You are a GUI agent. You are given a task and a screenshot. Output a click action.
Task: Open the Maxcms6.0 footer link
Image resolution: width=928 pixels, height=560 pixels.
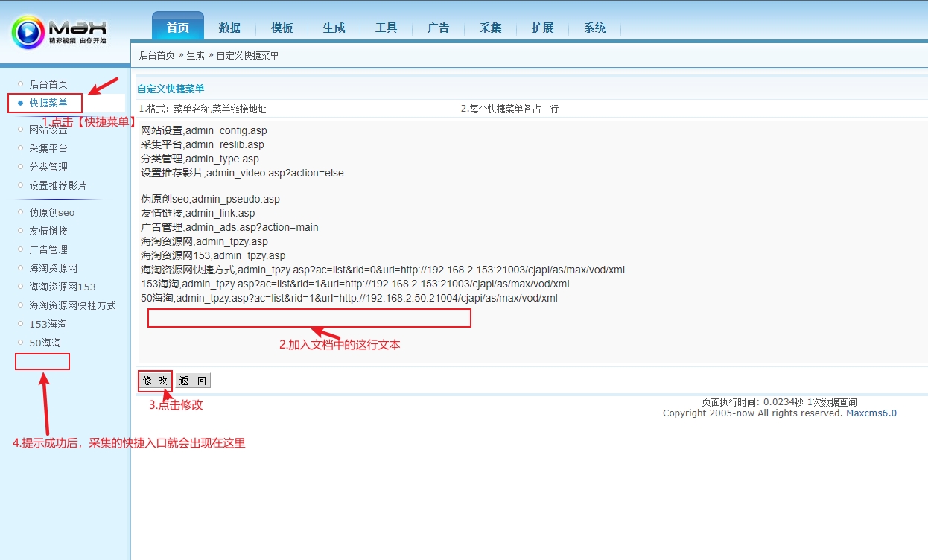(x=871, y=413)
